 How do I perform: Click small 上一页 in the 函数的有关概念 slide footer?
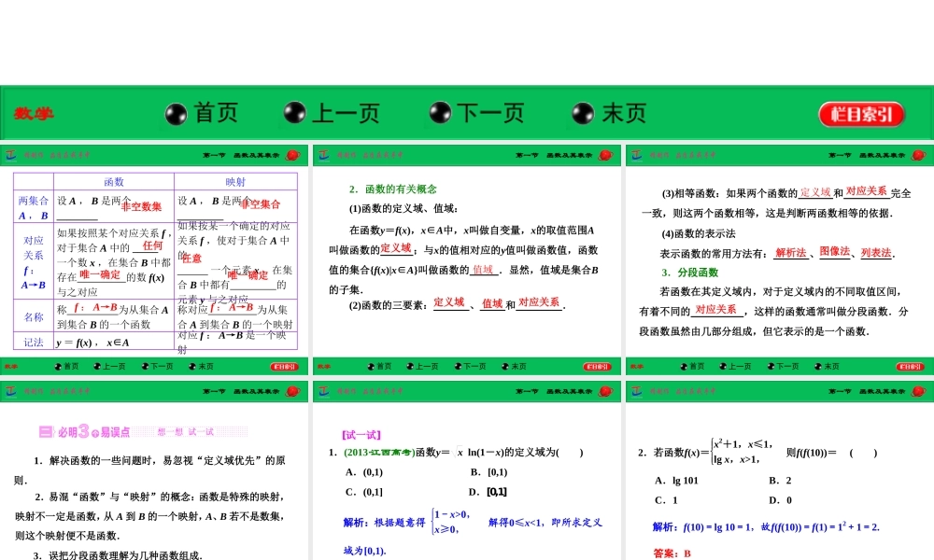tap(426, 367)
